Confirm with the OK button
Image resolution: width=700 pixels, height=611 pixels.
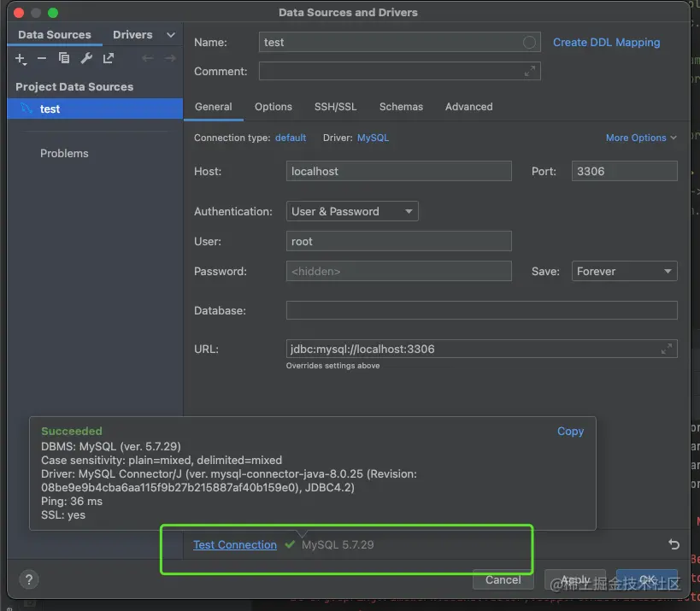[647, 579]
